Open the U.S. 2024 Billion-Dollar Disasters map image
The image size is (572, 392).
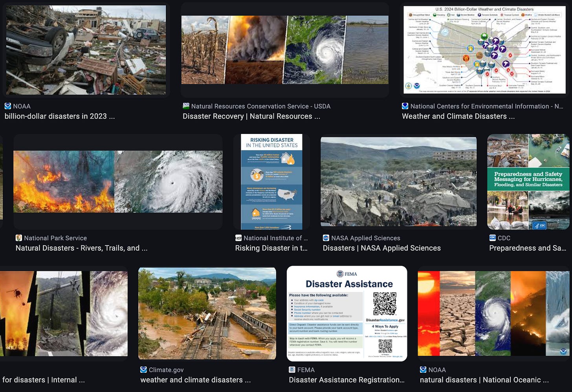pyautogui.click(x=485, y=50)
